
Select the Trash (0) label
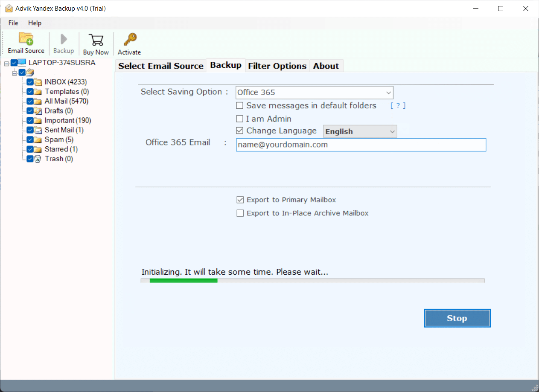coord(59,159)
